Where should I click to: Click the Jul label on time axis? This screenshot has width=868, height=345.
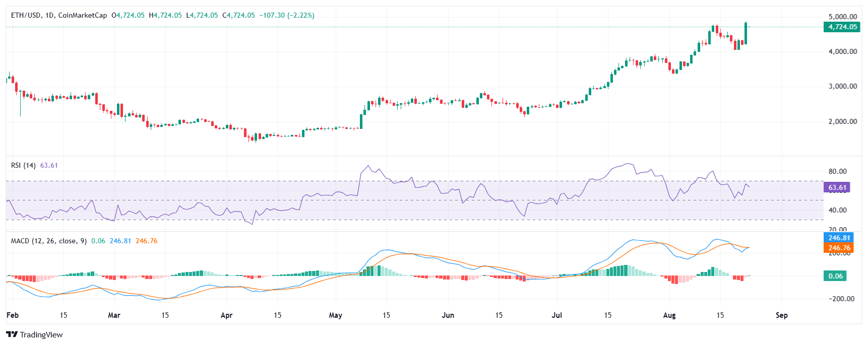556,315
